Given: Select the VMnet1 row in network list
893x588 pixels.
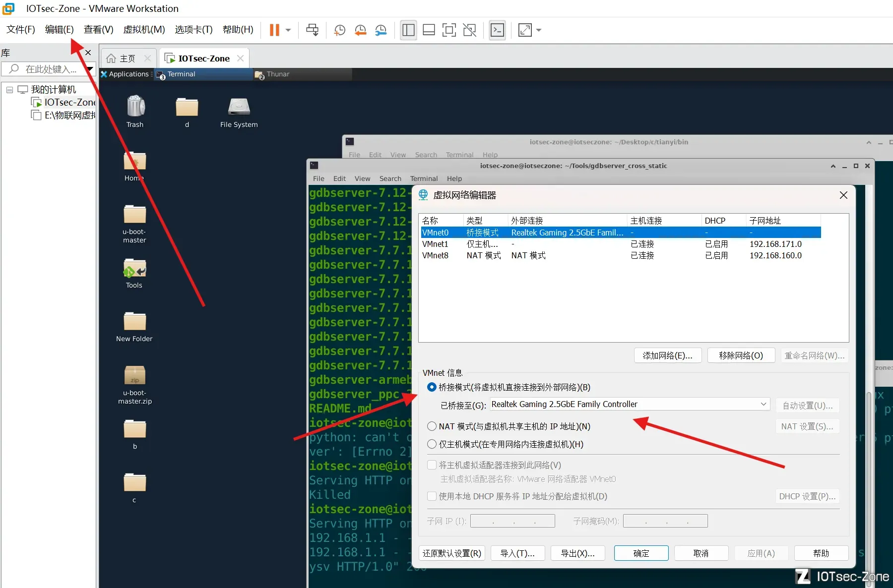Looking at the screenshot, I should tap(620, 244).
